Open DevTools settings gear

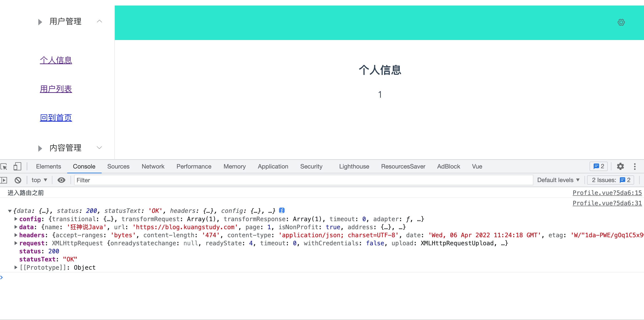620,166
